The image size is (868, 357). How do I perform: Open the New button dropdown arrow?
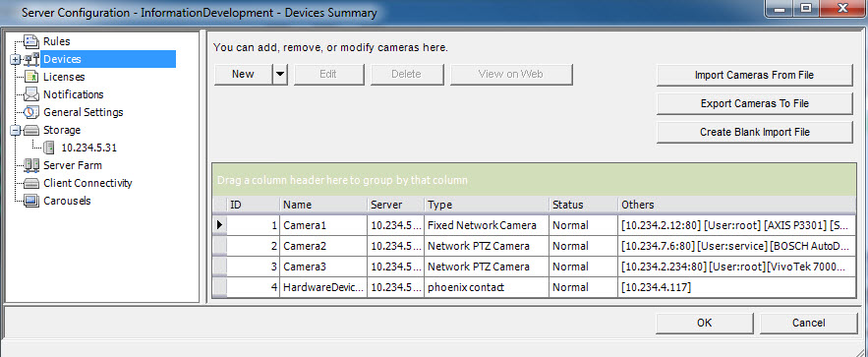pos(281,74)
